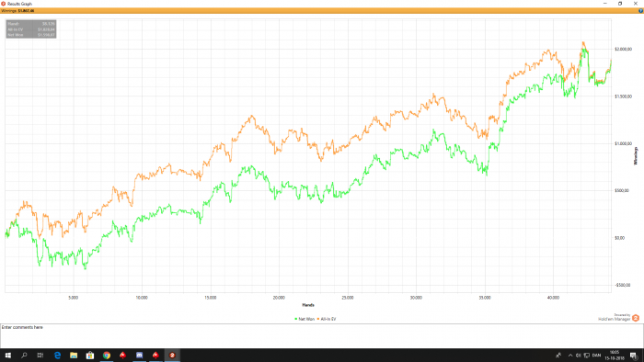Open the volume control in the tray
The width and height of the screenshot is (644, 362).
click(x=579, y=356)
